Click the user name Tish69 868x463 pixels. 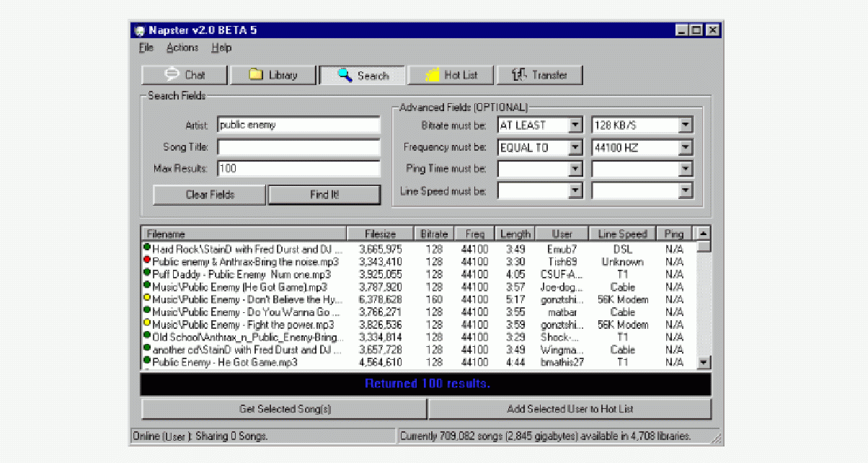coord(562,262)
